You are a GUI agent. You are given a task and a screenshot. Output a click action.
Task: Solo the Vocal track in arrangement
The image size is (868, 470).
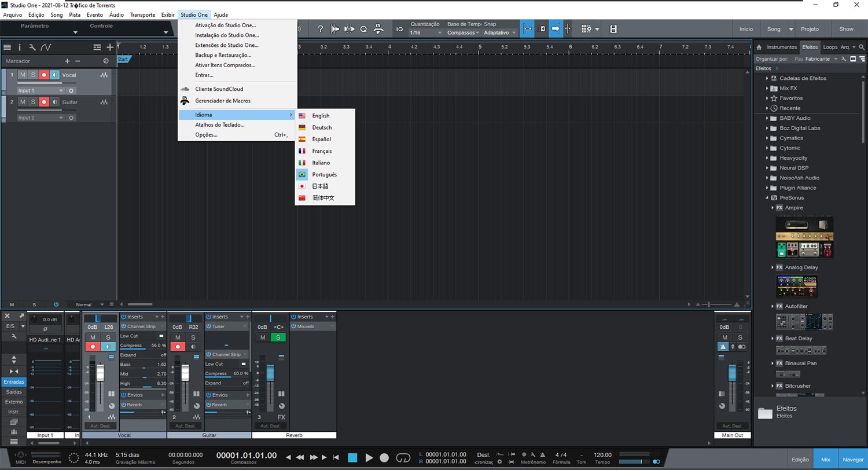point(33,75)
